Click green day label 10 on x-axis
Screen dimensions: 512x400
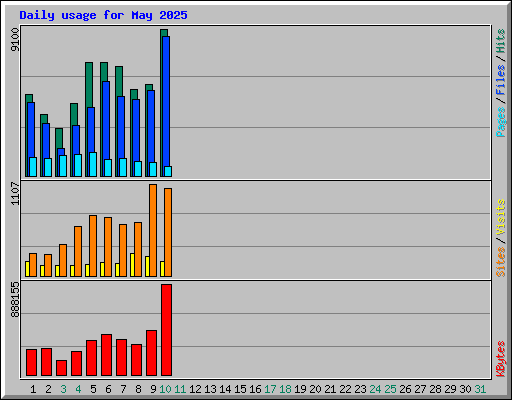165,389
